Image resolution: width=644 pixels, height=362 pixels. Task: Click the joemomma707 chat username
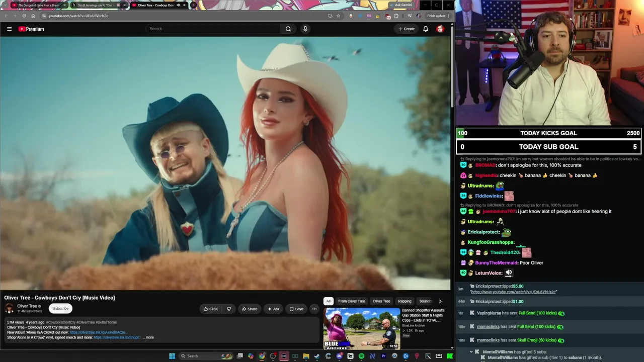coord(499,212)
